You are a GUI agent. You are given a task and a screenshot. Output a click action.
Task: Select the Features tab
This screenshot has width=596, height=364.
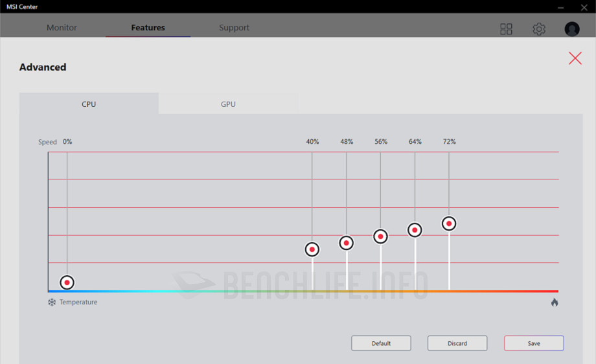pos(148,28)
